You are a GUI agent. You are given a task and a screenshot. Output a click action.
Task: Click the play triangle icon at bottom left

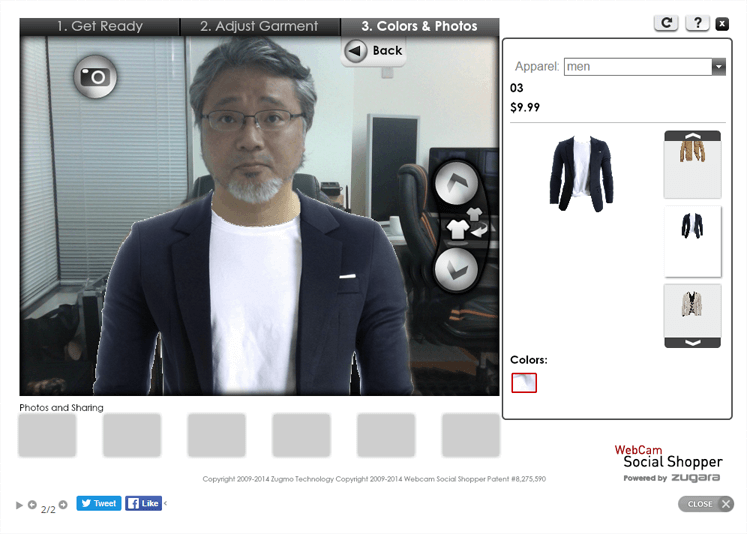(19, 505)
